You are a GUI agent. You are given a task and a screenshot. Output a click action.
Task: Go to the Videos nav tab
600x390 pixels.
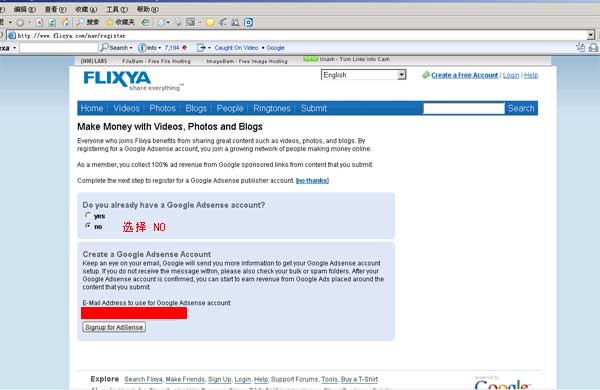(126, 108)
